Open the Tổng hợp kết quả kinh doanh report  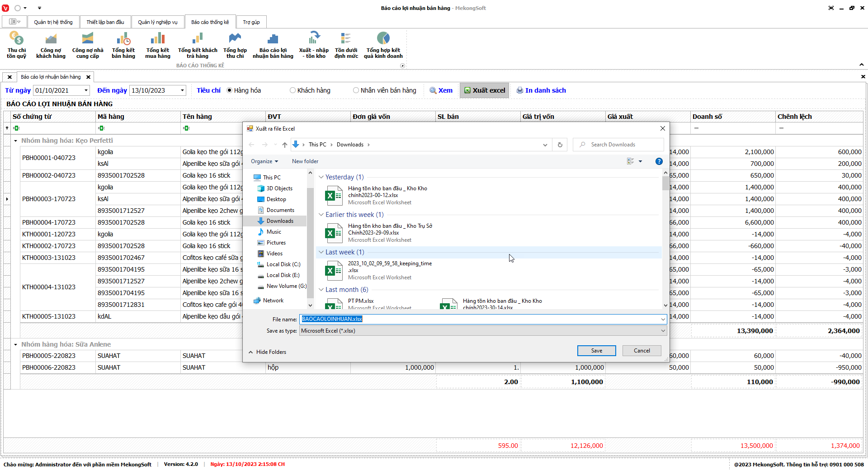(x=383, y=45)
